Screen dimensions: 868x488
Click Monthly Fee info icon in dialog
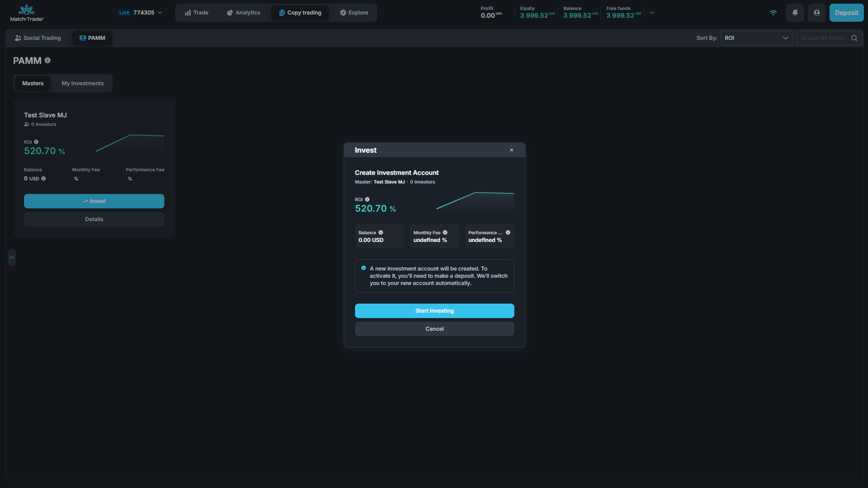pos(445,232)
